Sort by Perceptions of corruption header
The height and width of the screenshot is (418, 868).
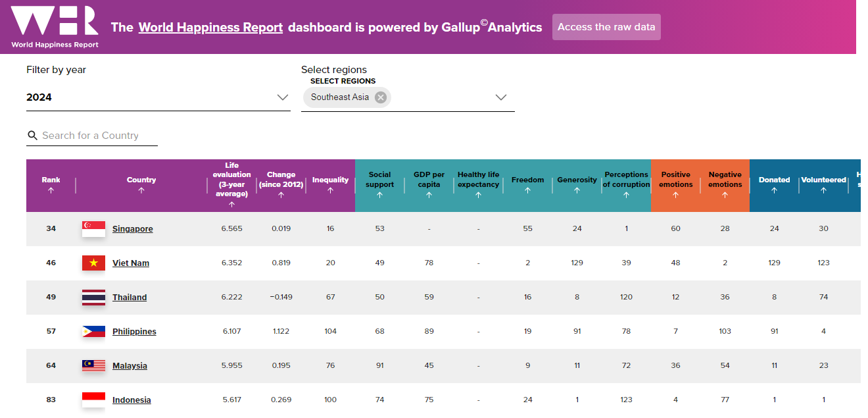pyautogui.click(x=626, y=185)
